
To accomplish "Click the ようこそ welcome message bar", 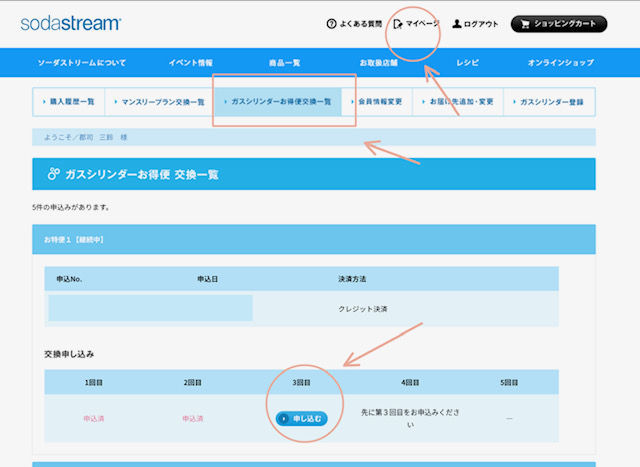I will [x=314, y=137].
